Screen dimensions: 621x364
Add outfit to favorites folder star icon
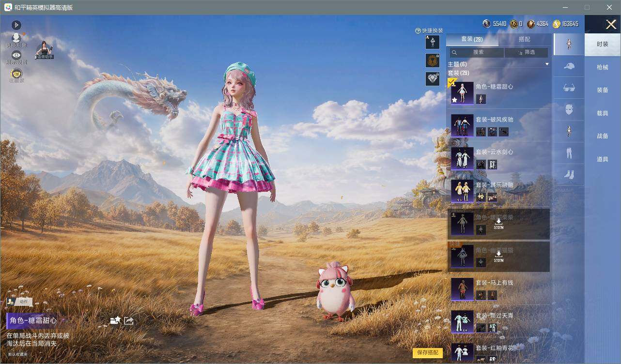point(115,320)
